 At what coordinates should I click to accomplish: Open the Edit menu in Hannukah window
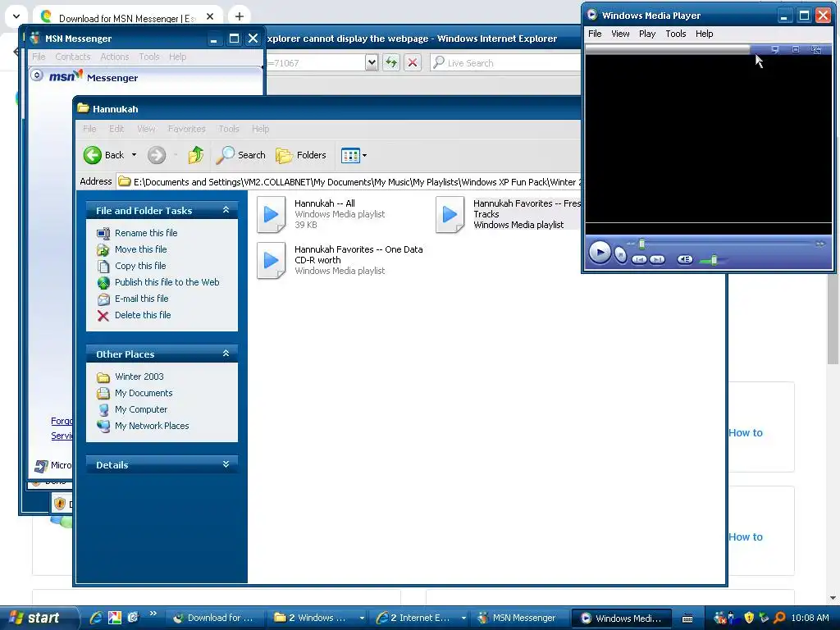point(116,129)
